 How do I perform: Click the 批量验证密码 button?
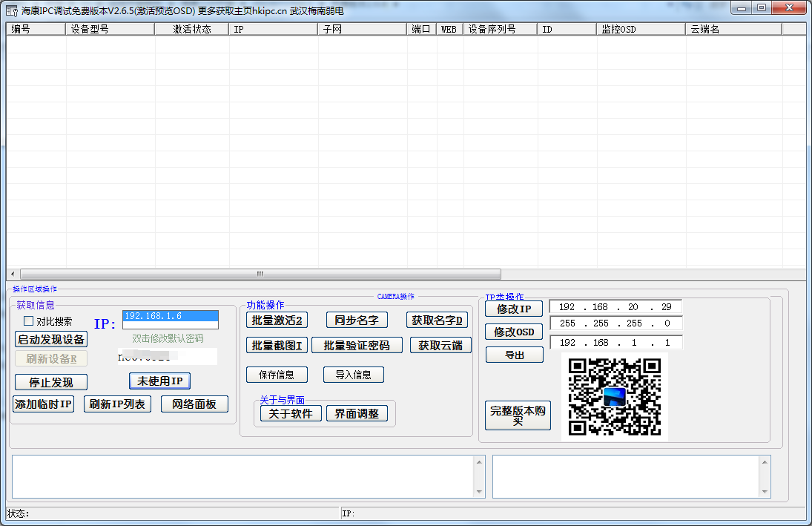pyautogui.click(x=357, y=345)
